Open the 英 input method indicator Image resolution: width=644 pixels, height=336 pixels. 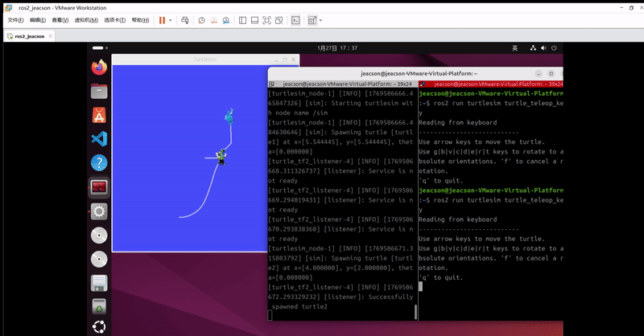click(515, 48)
